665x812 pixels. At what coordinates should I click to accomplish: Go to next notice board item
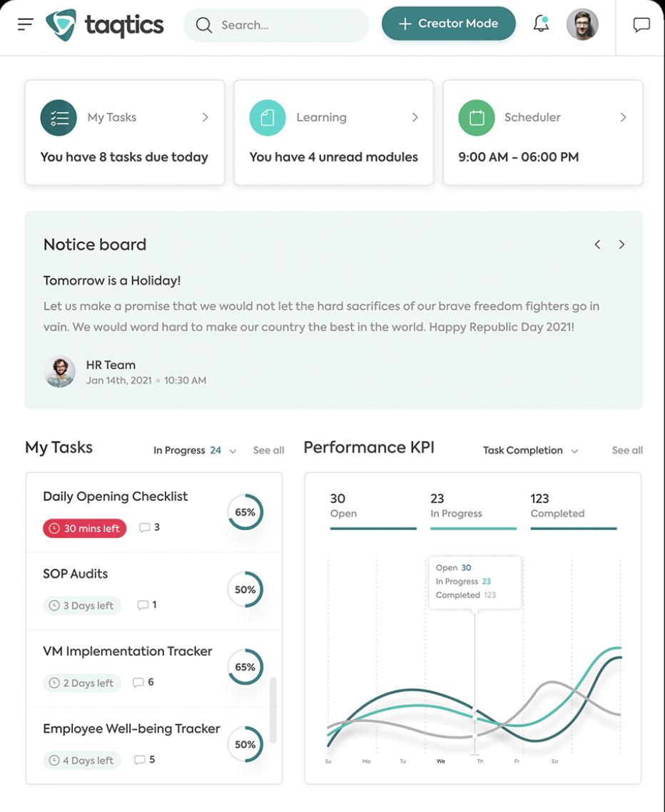621,245
